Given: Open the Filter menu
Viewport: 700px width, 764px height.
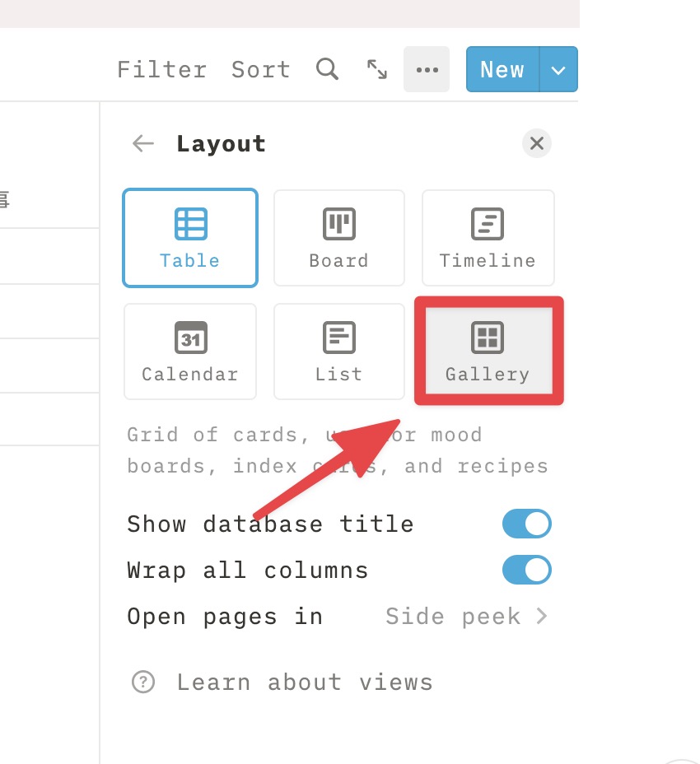Looking at the screenshot, I should (162, 69).
